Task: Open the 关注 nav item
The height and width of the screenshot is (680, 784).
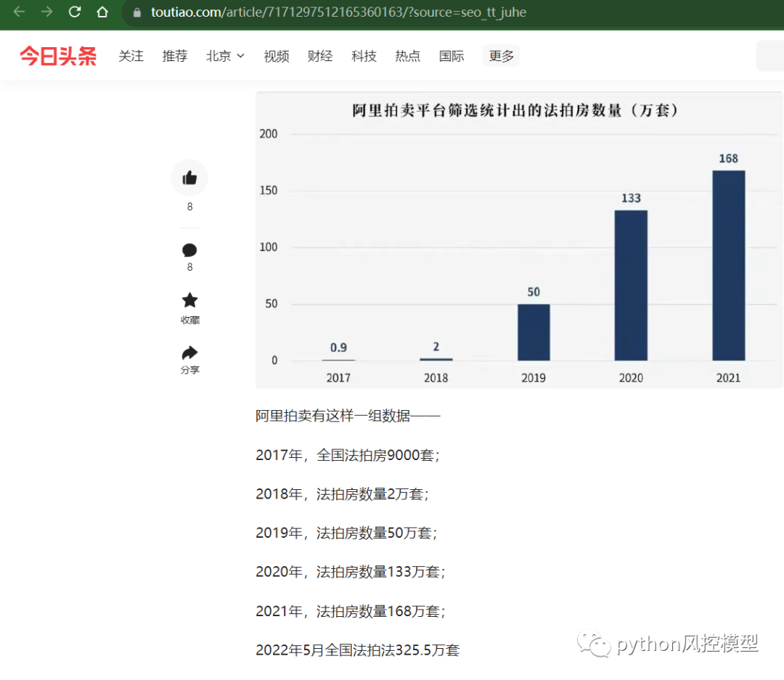Action: click(x=131, y=56)
